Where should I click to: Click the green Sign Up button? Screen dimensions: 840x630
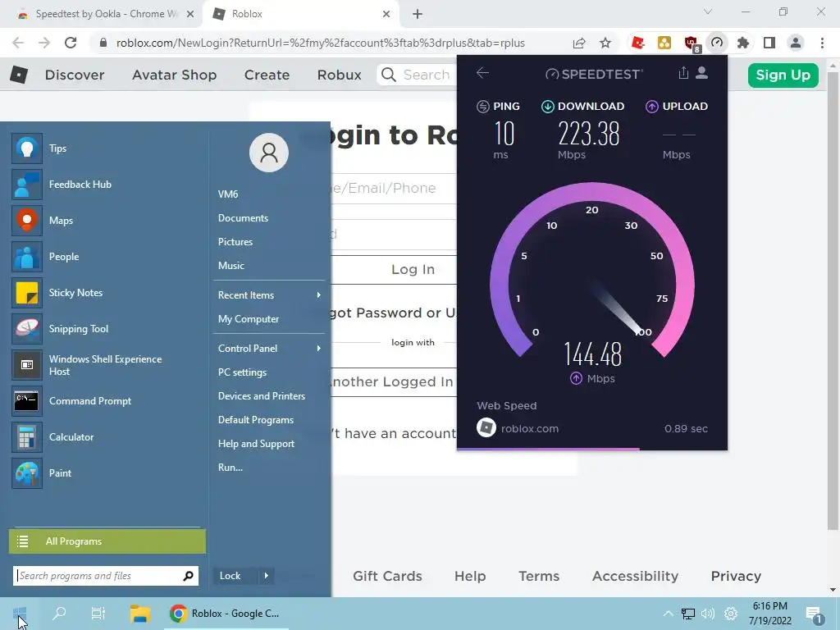(x=783, y=75)
